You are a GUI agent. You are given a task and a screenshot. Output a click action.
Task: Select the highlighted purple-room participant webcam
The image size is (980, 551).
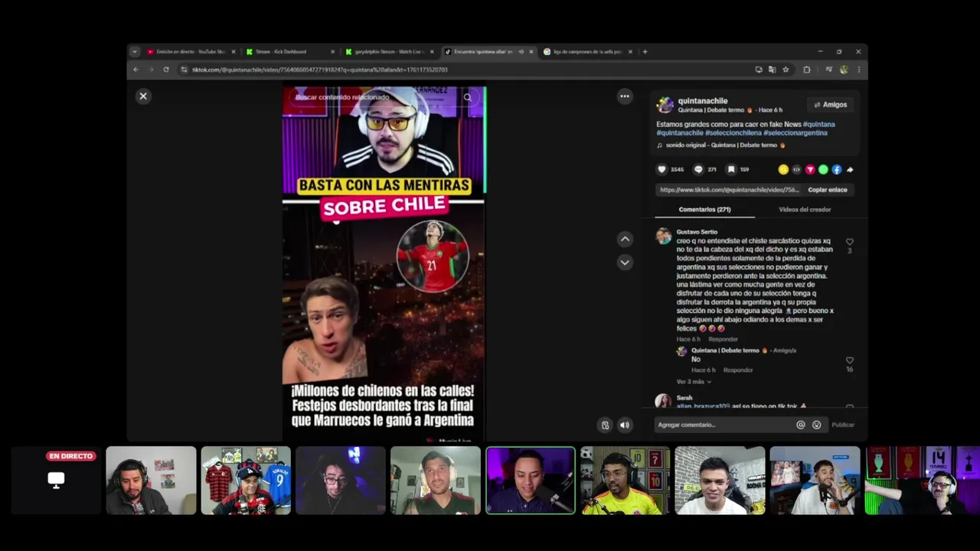tap(531, 481)
